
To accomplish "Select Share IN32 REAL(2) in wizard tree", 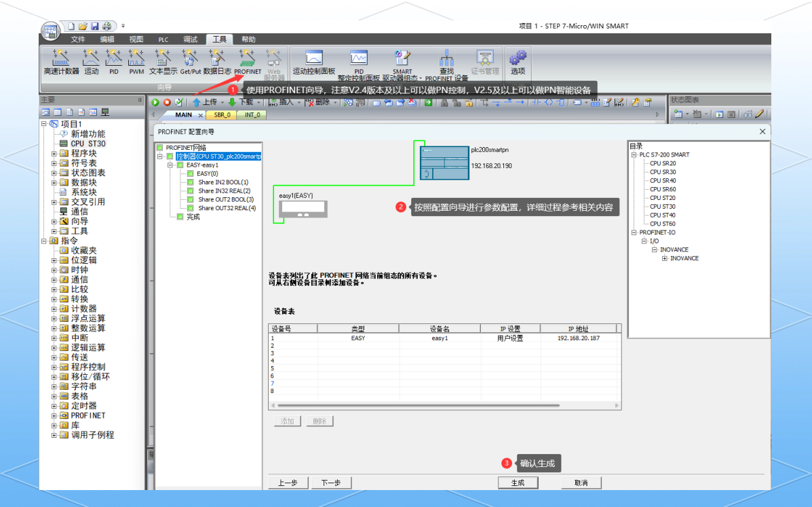I will pyautogui.click(x=223, y=191).
